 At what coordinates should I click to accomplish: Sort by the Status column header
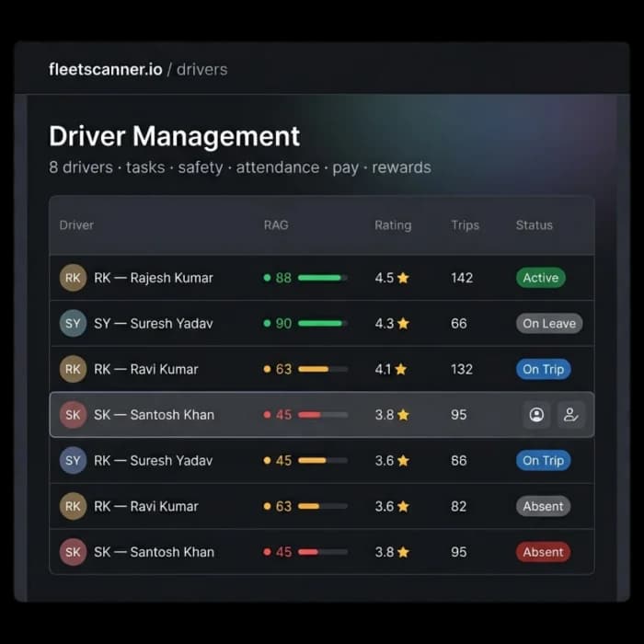534,225
